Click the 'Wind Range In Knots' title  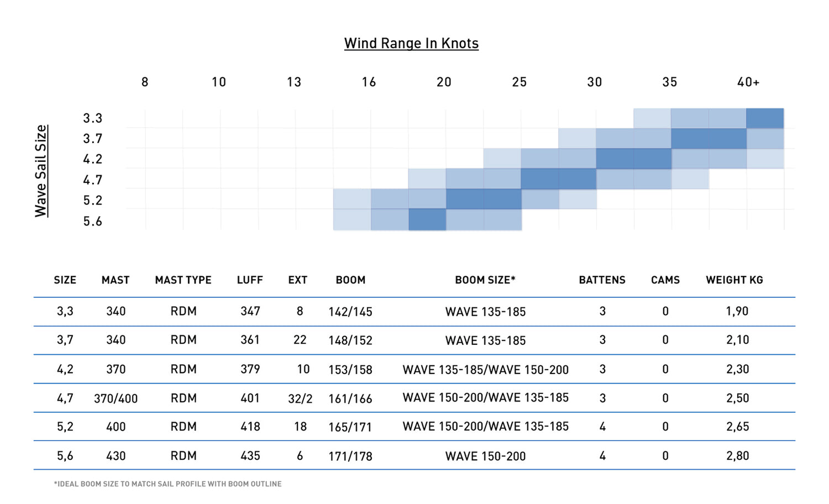pyautogui.click(x=411, y=44)
